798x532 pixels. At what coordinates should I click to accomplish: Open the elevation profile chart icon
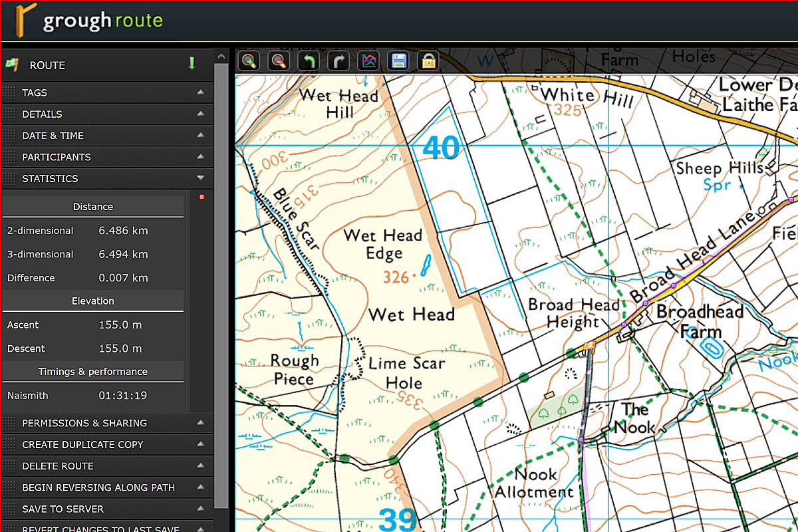click(x=368, y=61)
